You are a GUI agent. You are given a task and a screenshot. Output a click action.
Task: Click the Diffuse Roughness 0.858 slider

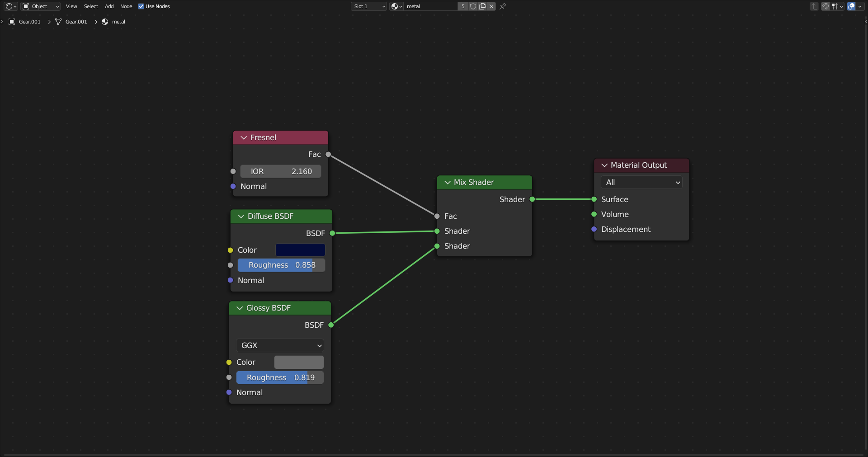tap(281, 265)
